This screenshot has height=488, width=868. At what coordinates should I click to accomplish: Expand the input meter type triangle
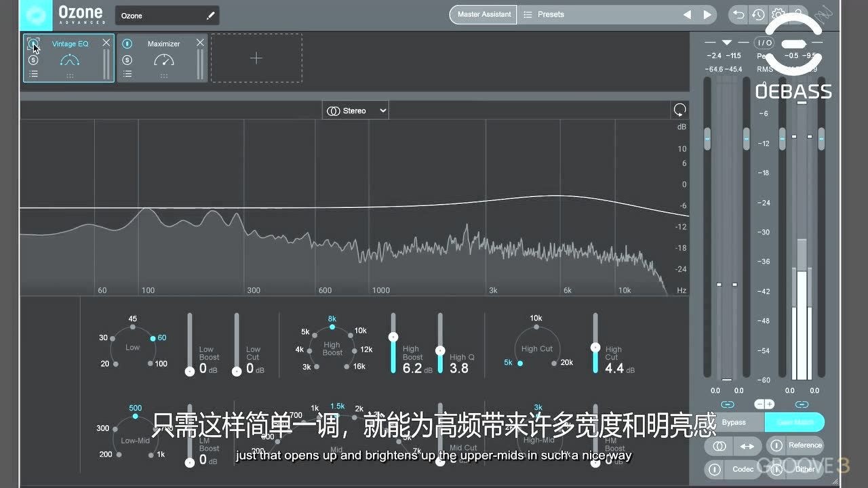click(727, 43)
